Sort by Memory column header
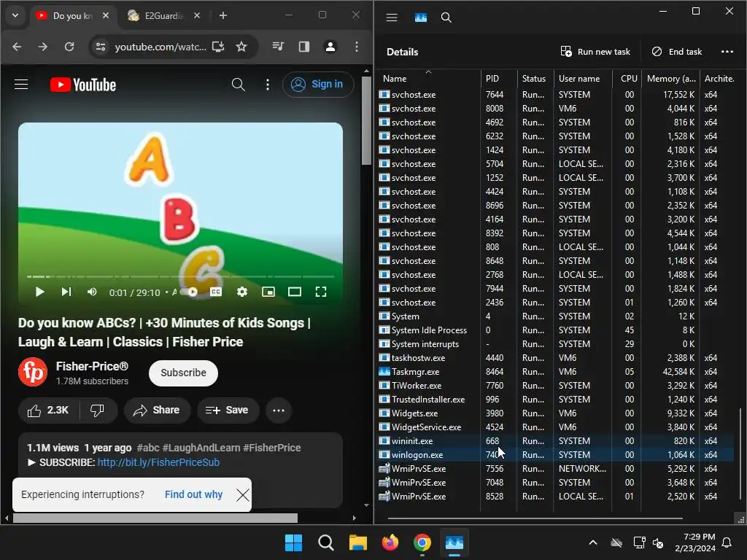The image size is (747, 560). pos(671,79)
